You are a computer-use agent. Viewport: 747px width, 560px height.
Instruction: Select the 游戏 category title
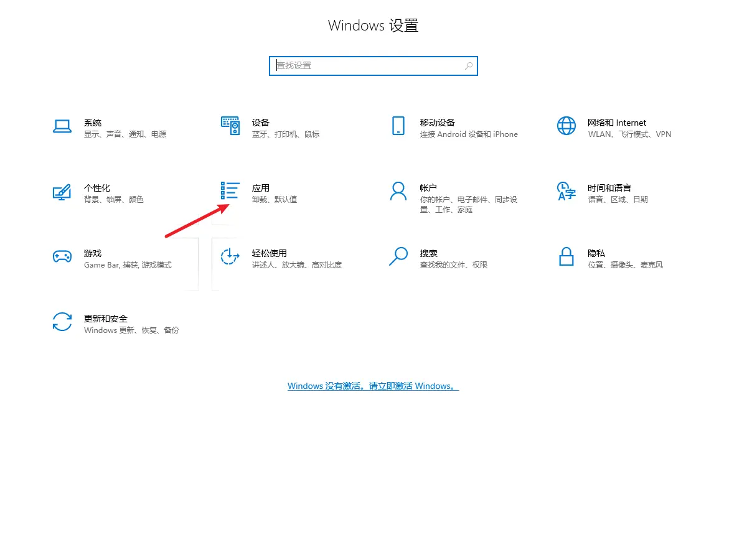click(x=93, y=253)
